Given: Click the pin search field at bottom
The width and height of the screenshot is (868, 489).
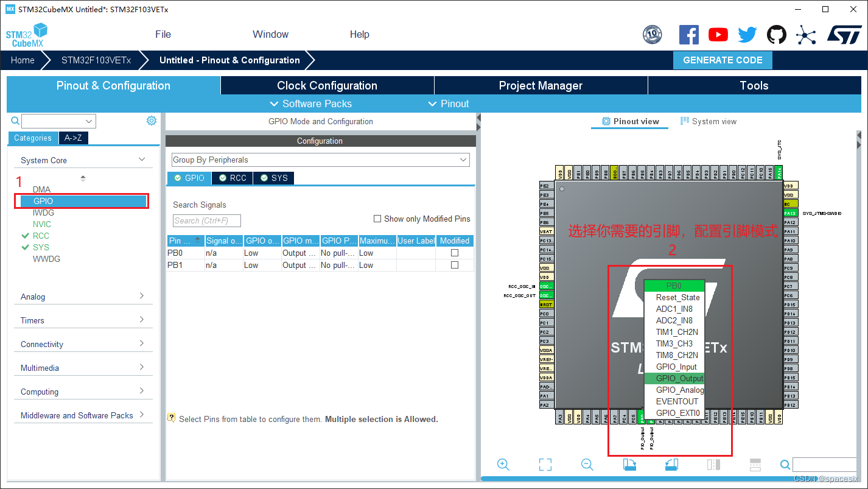Looking at the screenshot, I should click(x=825, y=465).
